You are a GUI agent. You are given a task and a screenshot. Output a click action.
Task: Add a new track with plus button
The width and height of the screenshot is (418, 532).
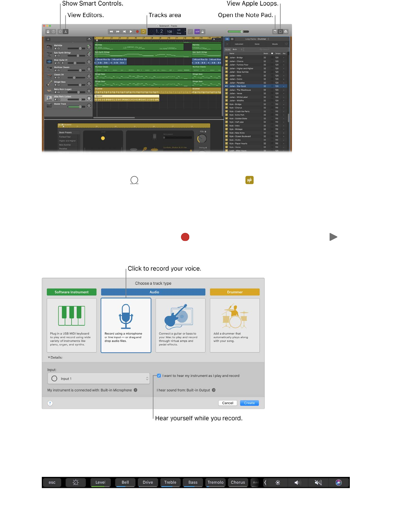tap(48, 39)
